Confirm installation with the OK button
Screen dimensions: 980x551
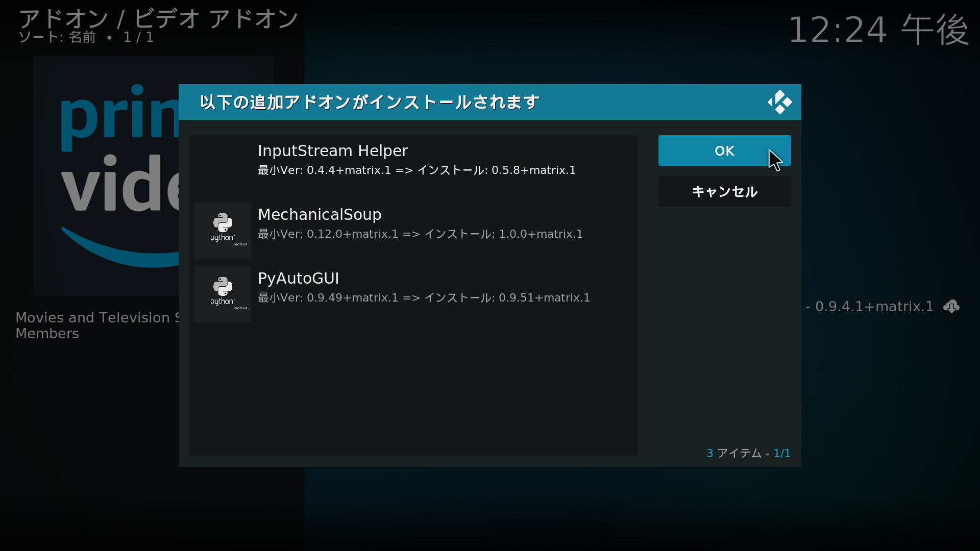click(724, 151)
